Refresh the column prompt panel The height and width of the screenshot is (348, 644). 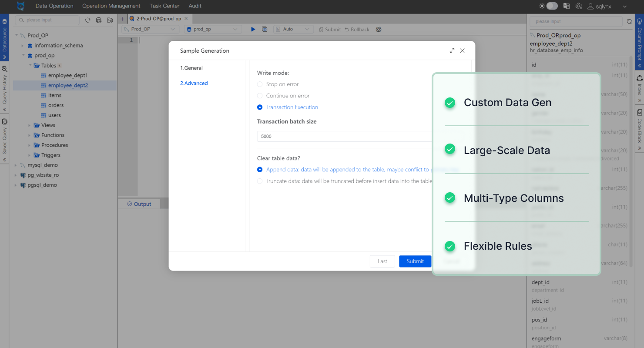point(629,21)
